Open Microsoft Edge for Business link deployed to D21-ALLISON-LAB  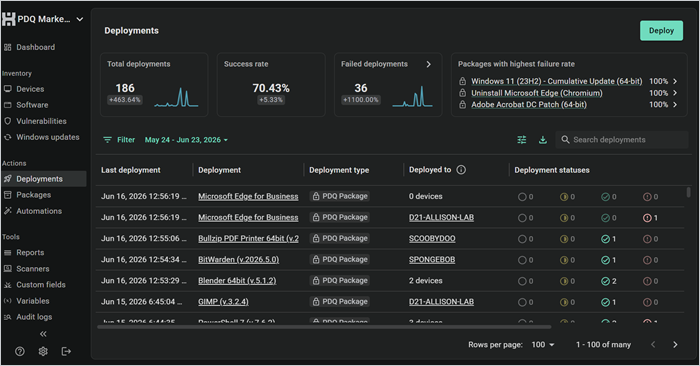pyautogui.click(x=248, y=217)
